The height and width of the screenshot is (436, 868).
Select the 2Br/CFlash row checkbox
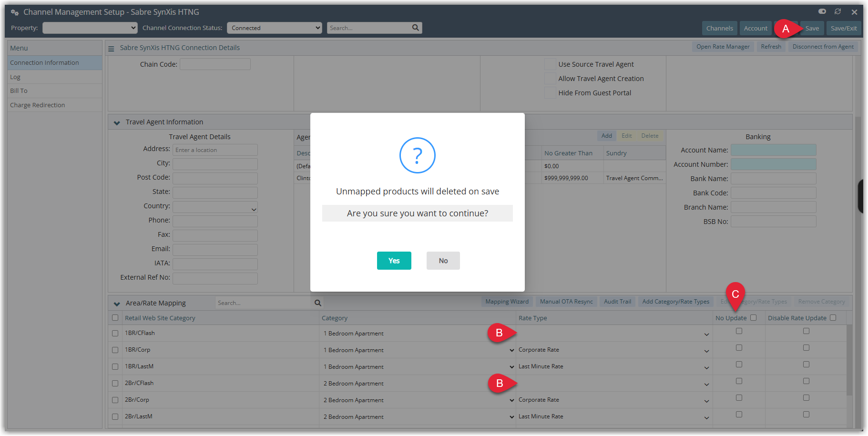click(x=115, y=384)
